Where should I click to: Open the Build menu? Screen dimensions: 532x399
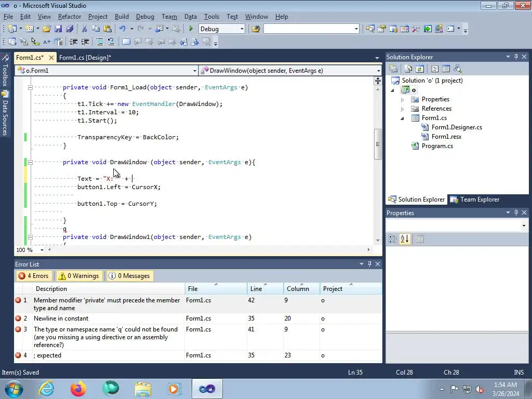(122, 17)
